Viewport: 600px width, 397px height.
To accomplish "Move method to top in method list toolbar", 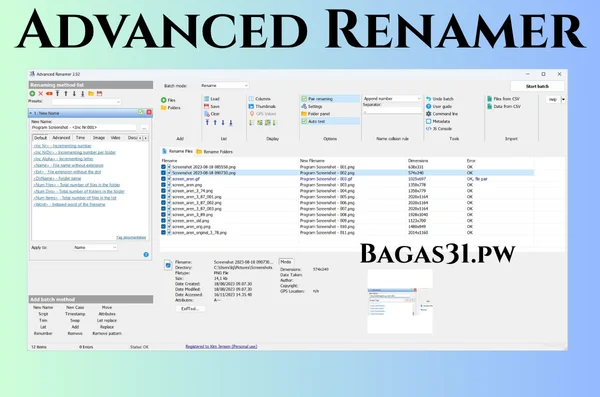I will click(x=57, y=93).
